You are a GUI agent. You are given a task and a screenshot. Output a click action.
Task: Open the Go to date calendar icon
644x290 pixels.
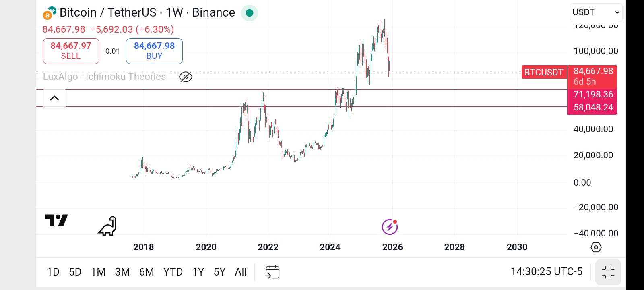tap(272, 272)
